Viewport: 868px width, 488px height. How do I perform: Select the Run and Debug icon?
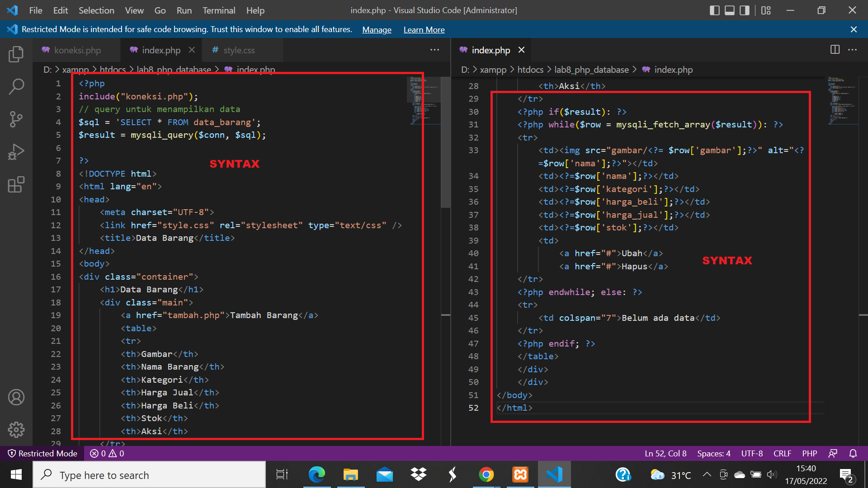pos(16,152)
